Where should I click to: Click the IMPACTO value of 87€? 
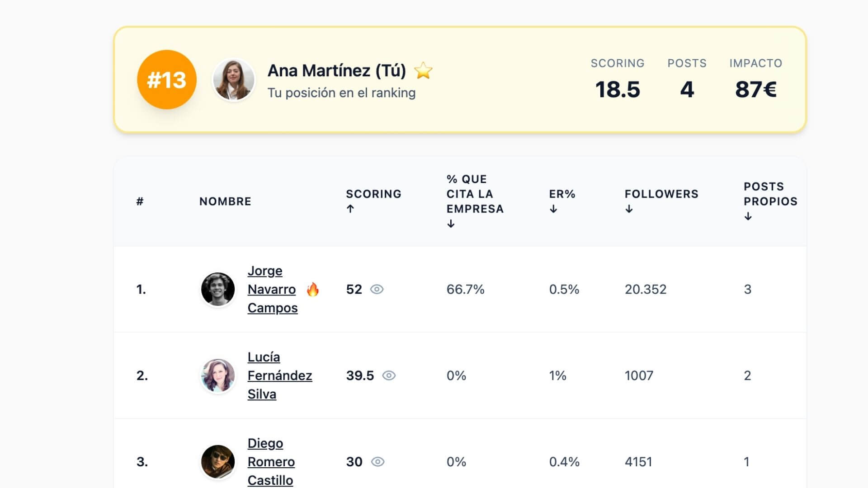(755, 89)
